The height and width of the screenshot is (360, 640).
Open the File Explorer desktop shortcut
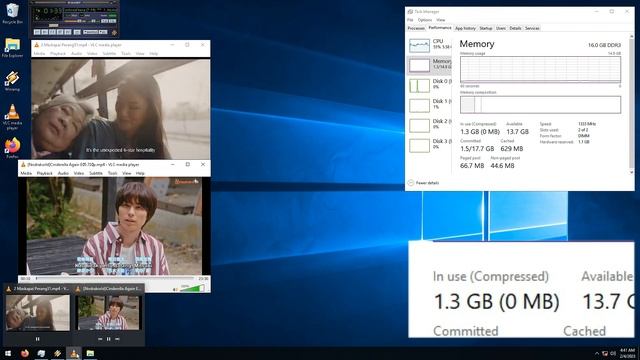point(12,47)
